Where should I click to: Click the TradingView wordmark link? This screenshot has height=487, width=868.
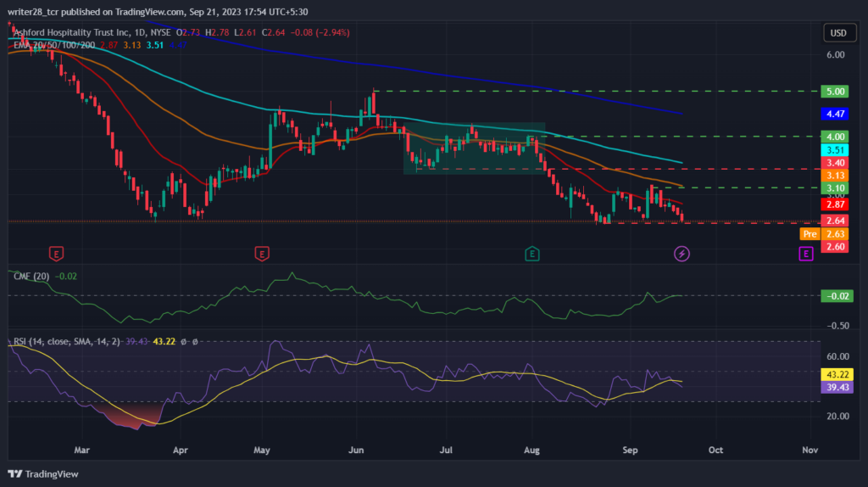coord(52,473)
